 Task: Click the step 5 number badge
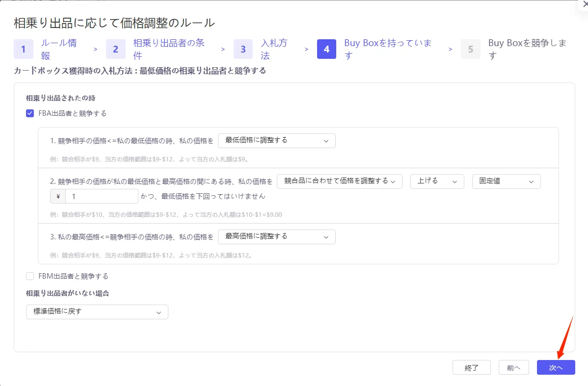coord(471,49)
